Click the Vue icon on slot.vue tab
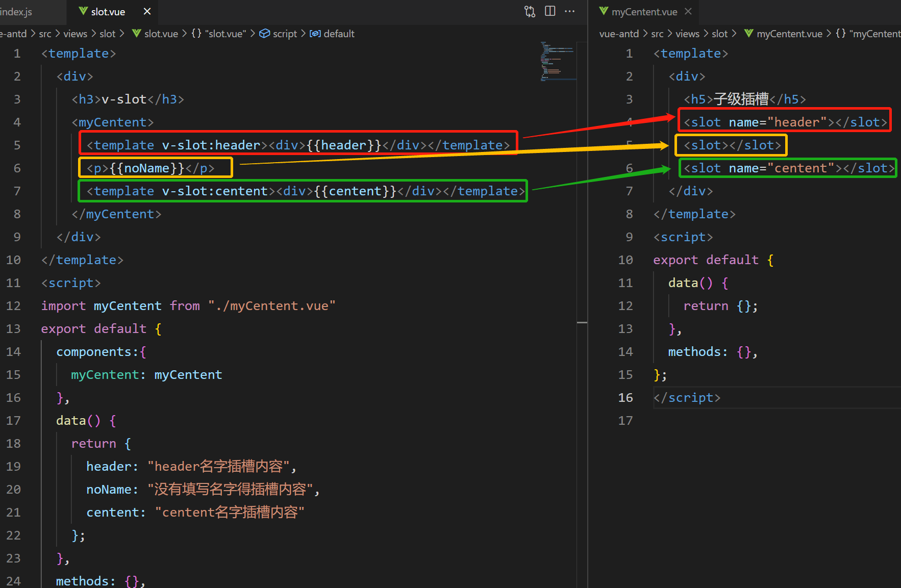 [x=83, y=11]
